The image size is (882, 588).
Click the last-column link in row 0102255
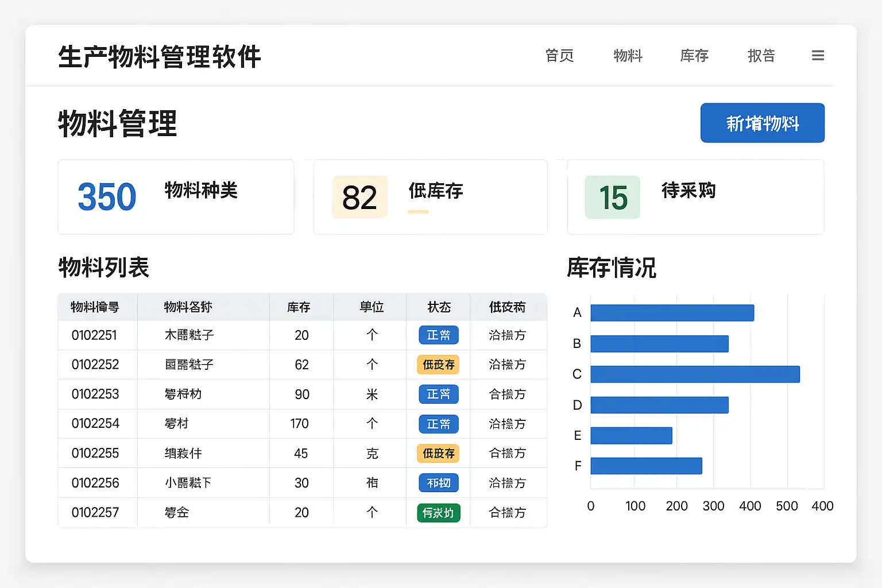(x=507, y=454)
